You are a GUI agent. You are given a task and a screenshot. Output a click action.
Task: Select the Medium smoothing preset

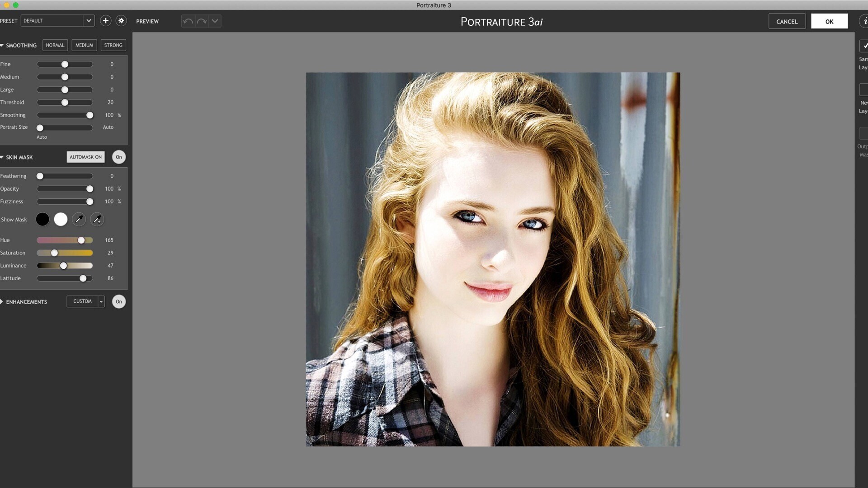[84, 45]
